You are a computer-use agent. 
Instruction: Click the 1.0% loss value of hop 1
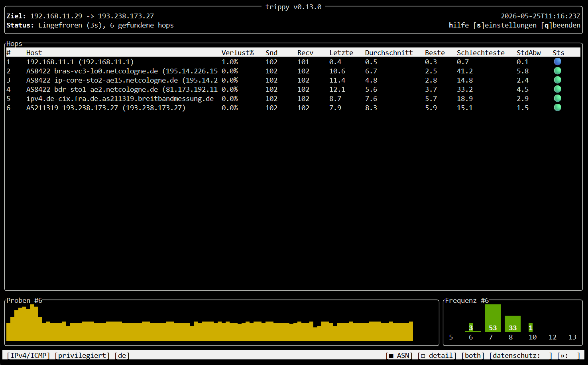[230, 62]
